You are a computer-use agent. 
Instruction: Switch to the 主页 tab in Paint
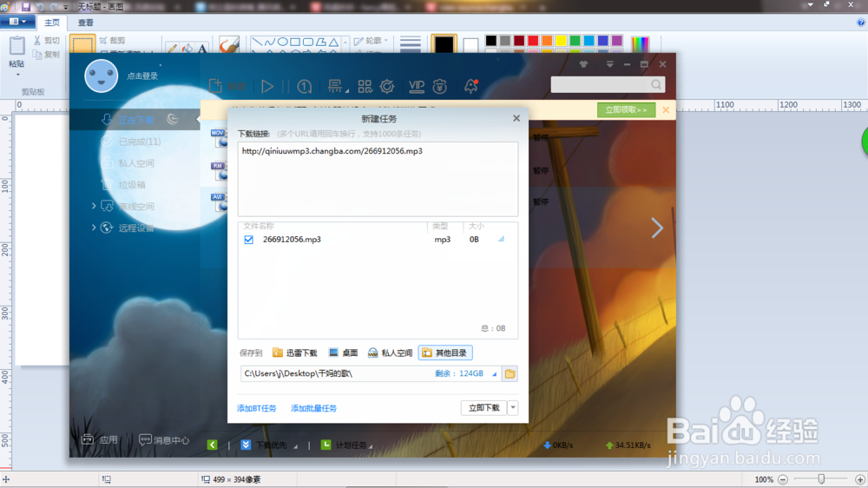point(52,23)
